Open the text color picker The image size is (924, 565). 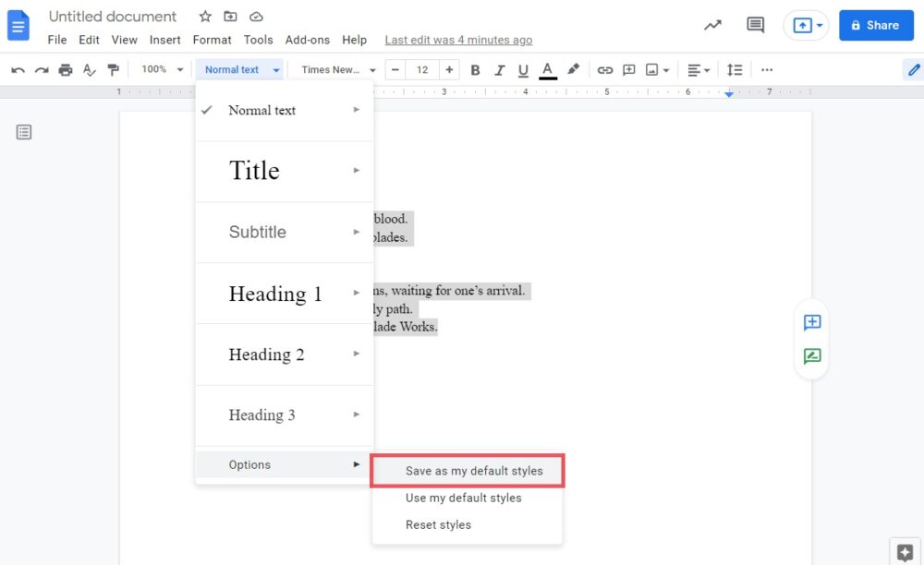(548, 70)
